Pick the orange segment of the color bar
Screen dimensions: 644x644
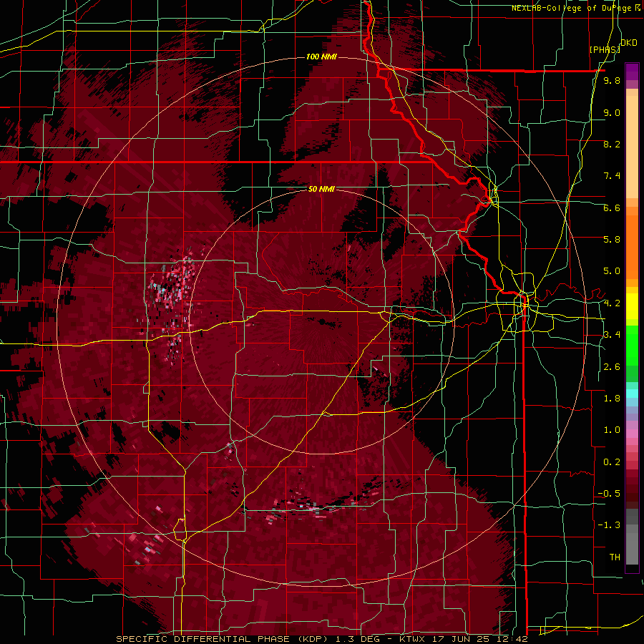click(x=632, y=246)
